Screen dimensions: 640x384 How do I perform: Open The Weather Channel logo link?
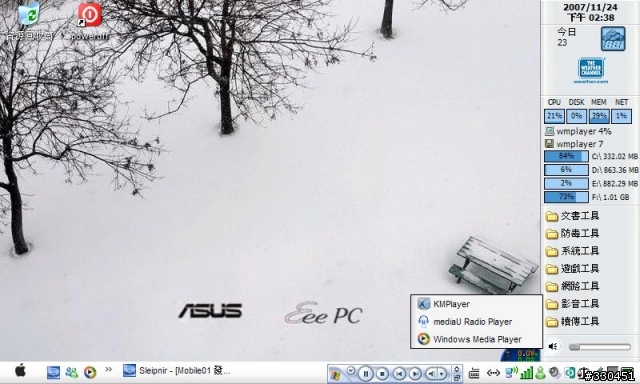(x=591, y=70)
